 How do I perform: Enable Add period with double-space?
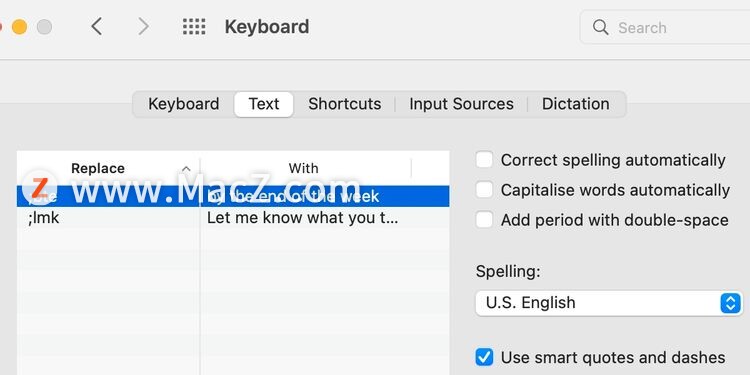(484, 220)
